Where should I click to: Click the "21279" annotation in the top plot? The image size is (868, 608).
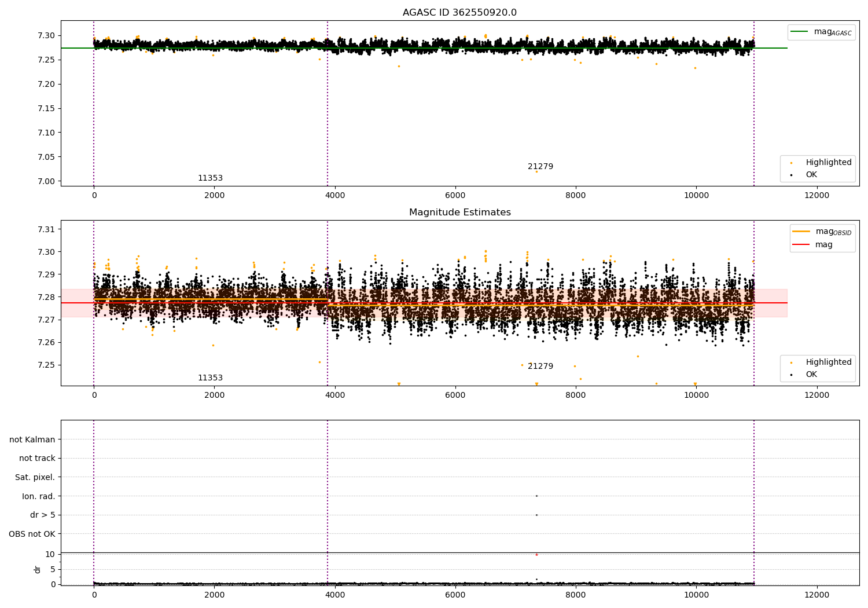tap(540, 167)
